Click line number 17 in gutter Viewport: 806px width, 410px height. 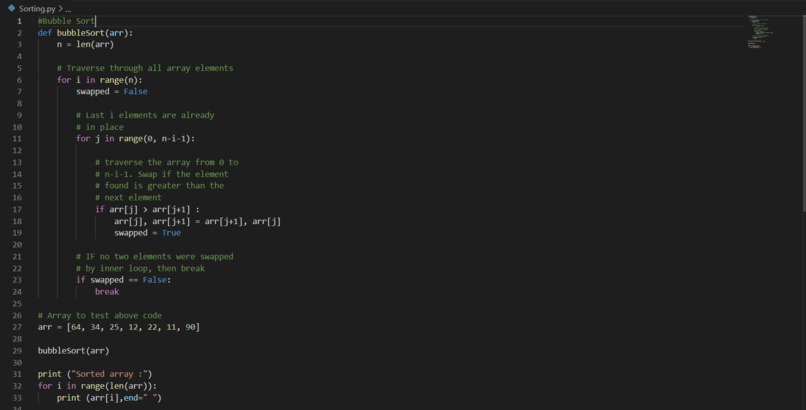coord(17,210)
